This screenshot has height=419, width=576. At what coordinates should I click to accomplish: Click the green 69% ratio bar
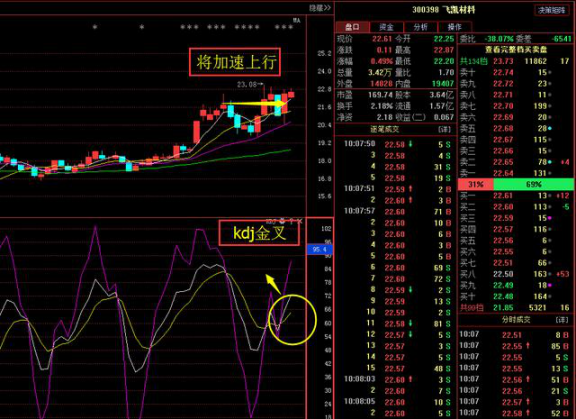533,184
